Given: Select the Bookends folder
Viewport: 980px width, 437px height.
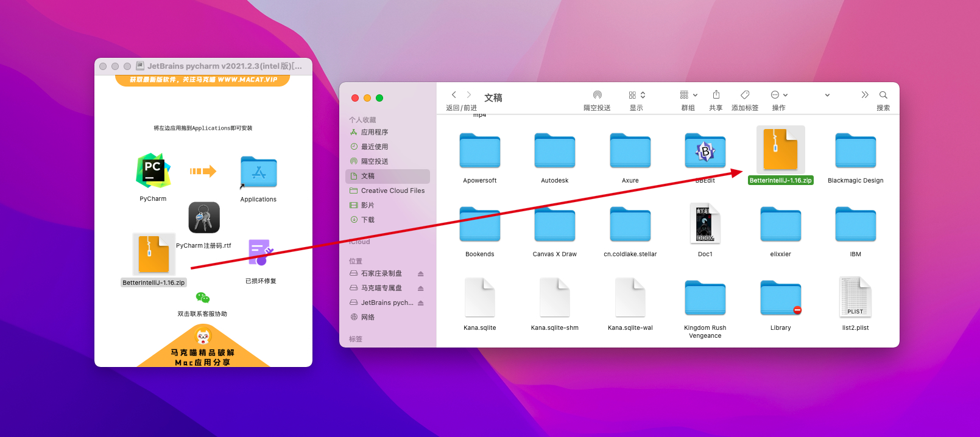Looking at the screenshot, I should (480, 225).
